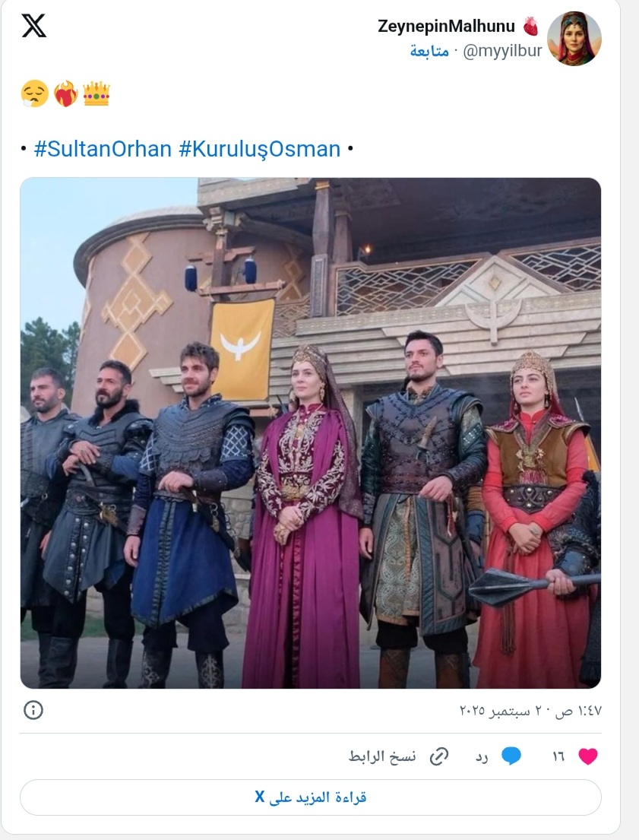The height and width of the screenshot is (840, 639).
Task: Click the قراءة المزيد على X button
Action: (311, 797)
